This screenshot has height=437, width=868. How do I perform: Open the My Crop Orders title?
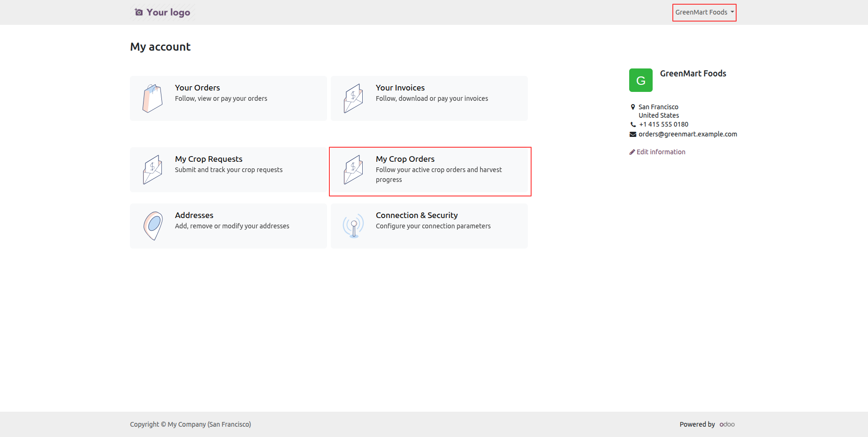tap(405, 159)
